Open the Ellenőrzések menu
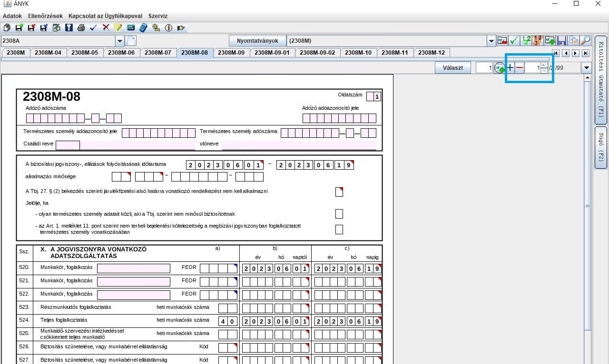Image resolution: width=609 pixels, height=364 pixels. (x=45, y=16)
